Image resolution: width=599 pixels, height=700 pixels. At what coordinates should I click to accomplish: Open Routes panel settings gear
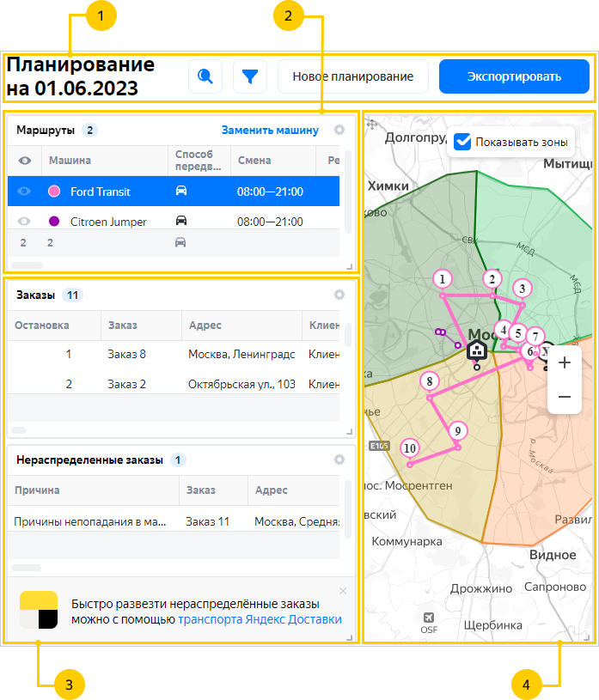pyautogui.click(x=339, y=131)
